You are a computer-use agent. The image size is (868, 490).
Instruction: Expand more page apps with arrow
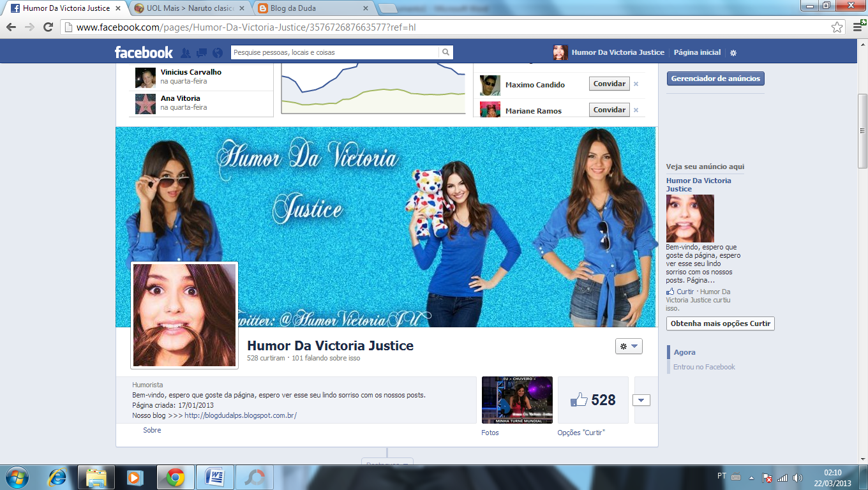point(641,400)
